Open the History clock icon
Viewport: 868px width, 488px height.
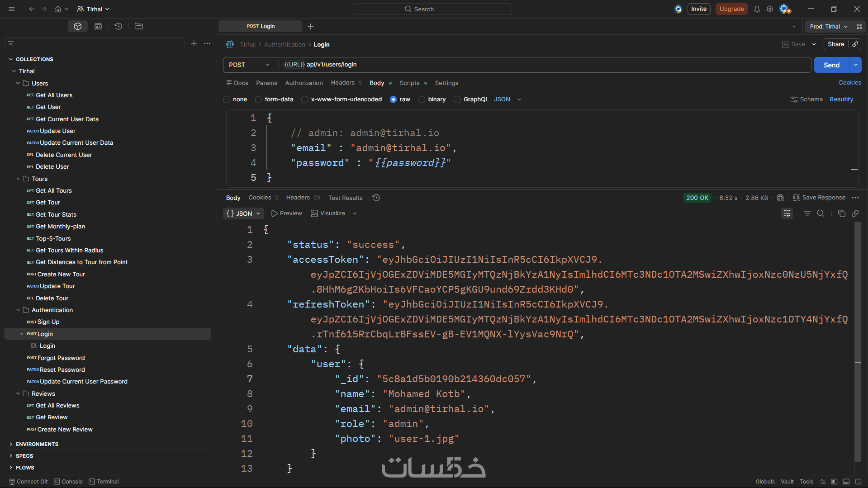[119, 26]
